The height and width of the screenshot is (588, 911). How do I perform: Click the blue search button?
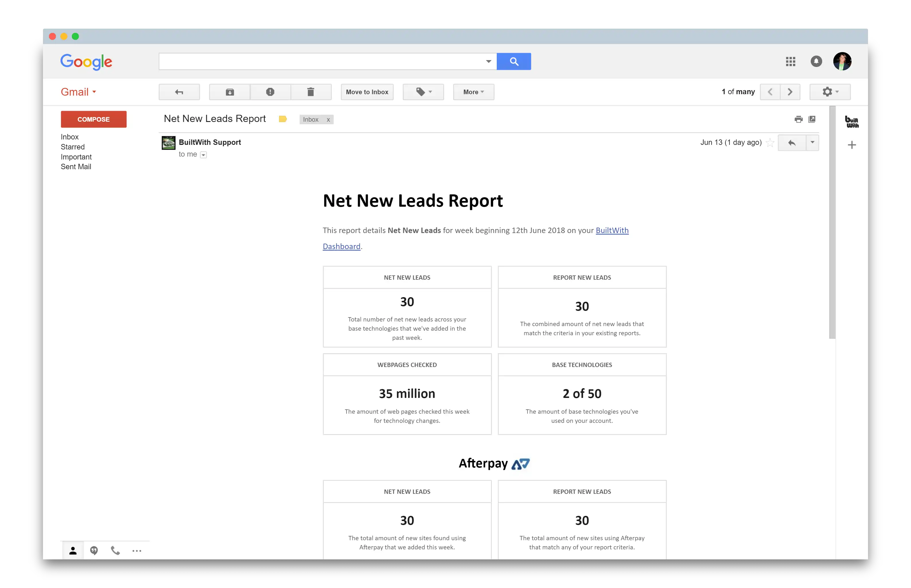point(513,62)
